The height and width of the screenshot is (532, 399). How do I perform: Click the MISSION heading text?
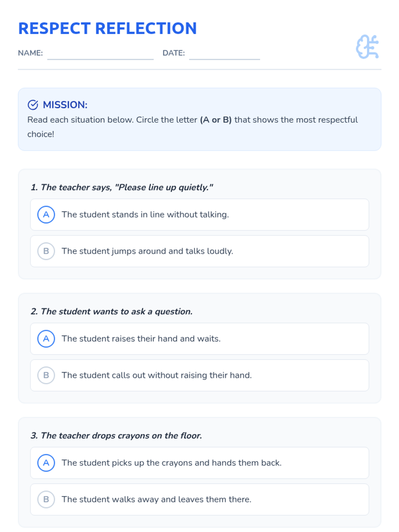[65, 105]
